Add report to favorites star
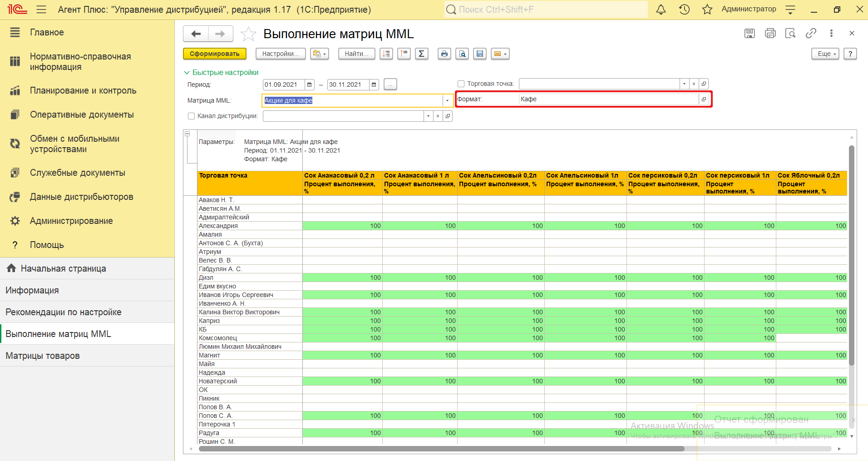 coord(248,34)
